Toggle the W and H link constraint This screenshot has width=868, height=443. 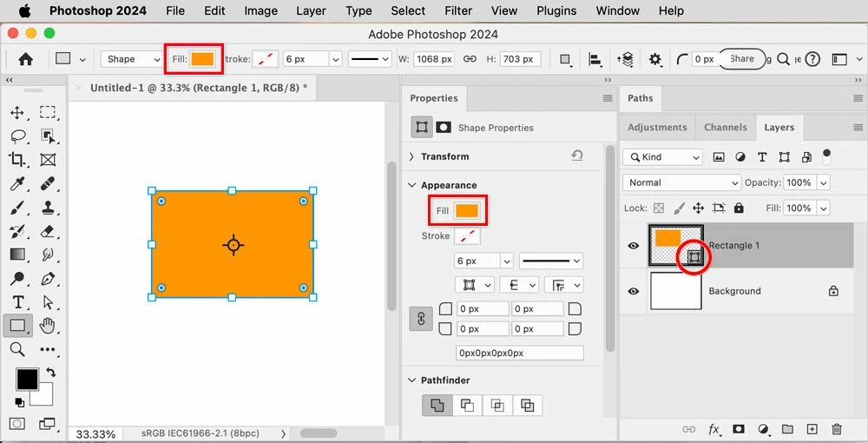click(x=470, y=59)
